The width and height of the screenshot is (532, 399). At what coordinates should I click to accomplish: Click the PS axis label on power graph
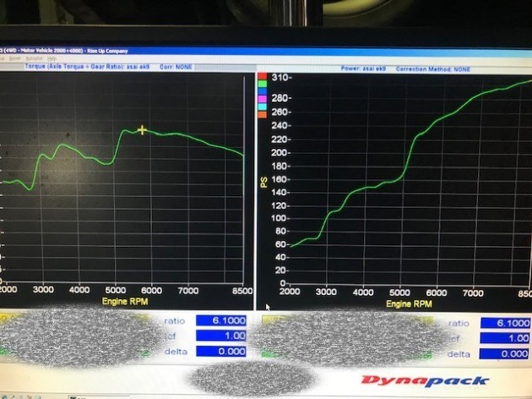coord(263,181)
